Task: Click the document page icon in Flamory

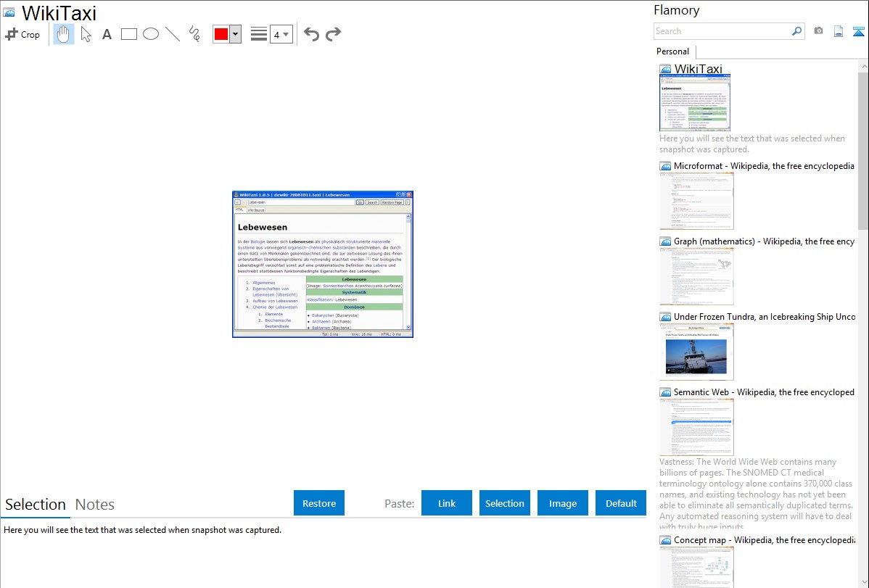Action: tap(839, 31)
